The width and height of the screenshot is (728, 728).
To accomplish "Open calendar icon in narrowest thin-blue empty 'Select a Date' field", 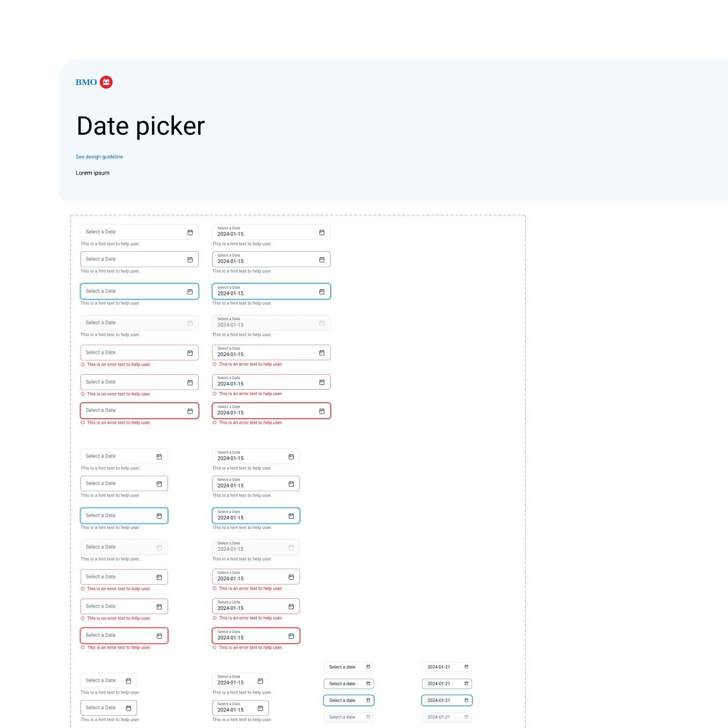I will click(x=128, y=708).
